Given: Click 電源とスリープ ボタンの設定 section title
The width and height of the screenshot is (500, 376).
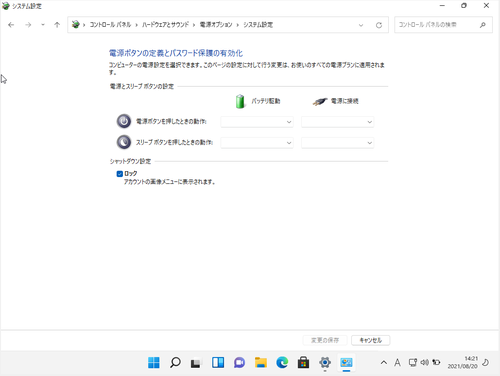Looking at the screenshot, I should [142, 86].
